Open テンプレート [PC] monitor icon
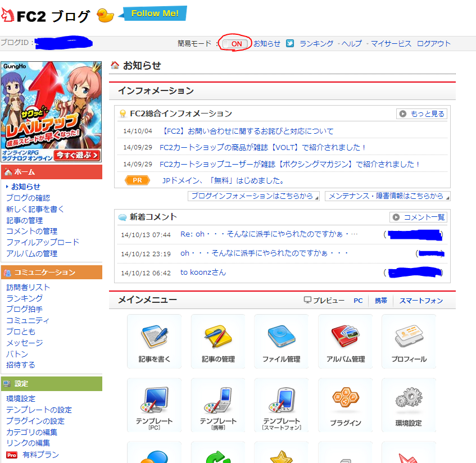The width and height of the screenshot is (476, 463). pos(154,405)
